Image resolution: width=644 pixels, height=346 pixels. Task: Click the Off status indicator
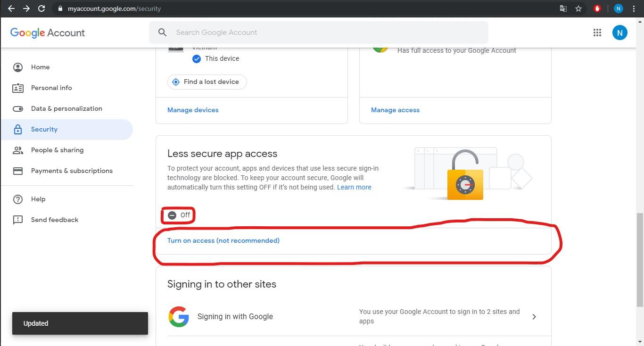[179, 215]
